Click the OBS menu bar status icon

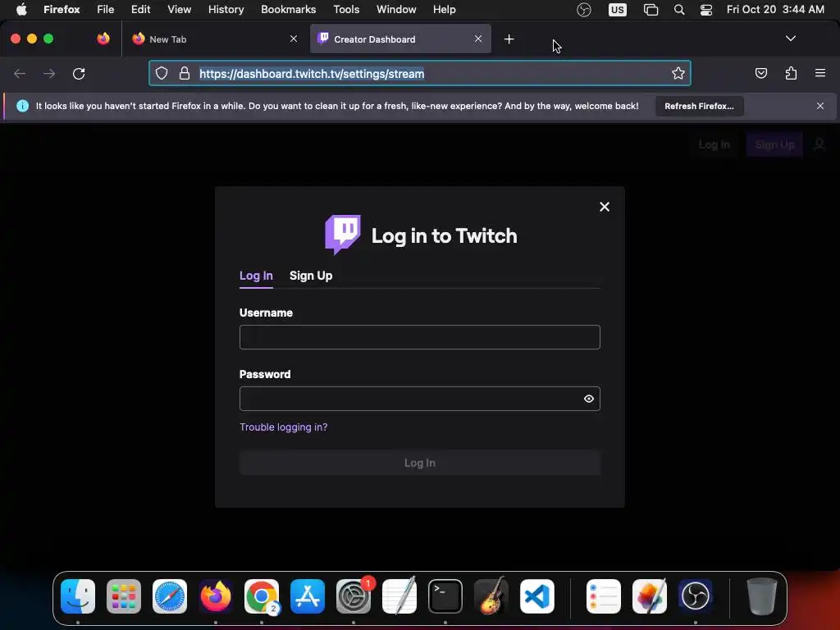584,10
